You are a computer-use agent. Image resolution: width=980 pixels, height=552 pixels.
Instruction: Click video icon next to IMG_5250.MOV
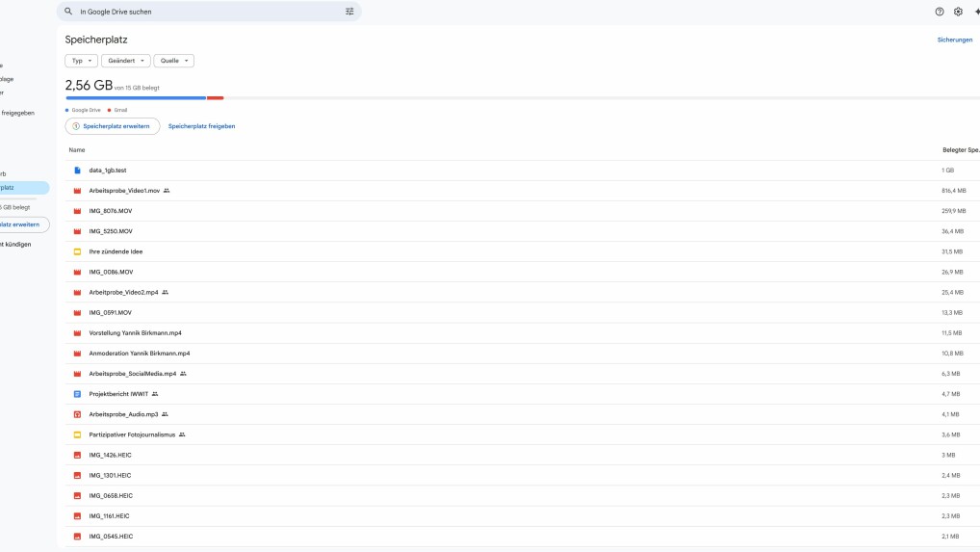pos(78,231)
